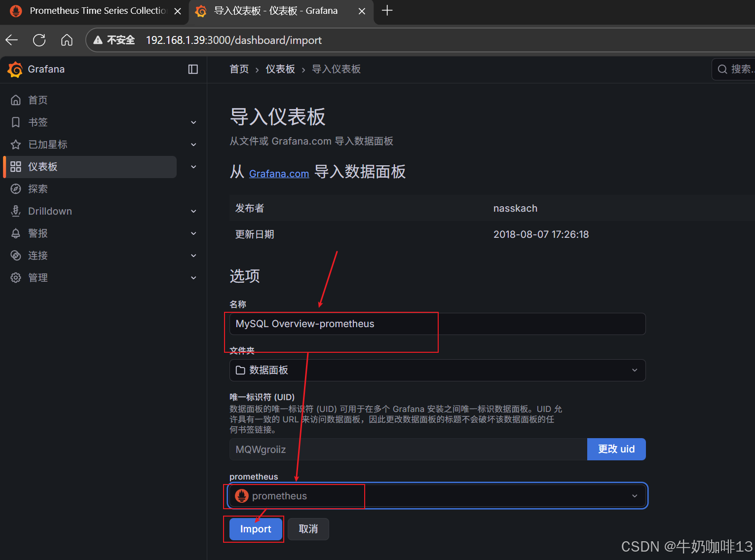Image resolution: width=755 pixels, height=560 pixels.
Task: Click the Drilldown icon in the sidebar
Action: click(16, 211)
